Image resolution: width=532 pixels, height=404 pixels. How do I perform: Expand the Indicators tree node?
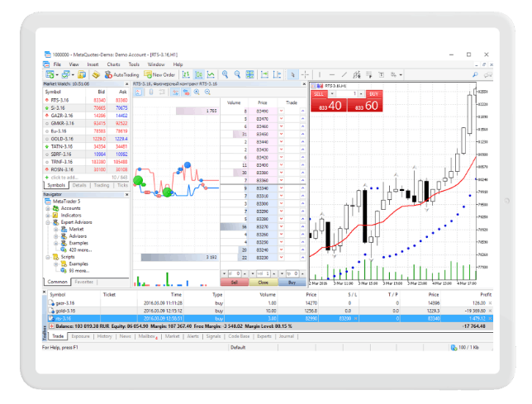(48, 216)
